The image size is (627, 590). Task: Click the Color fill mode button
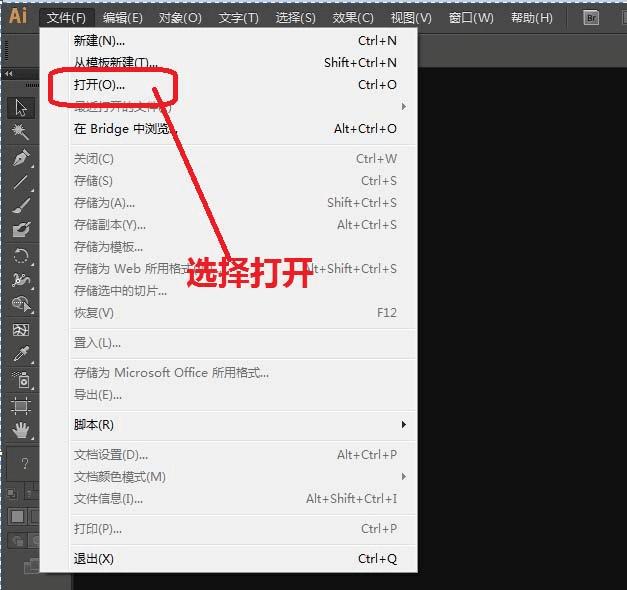[17, 516]
